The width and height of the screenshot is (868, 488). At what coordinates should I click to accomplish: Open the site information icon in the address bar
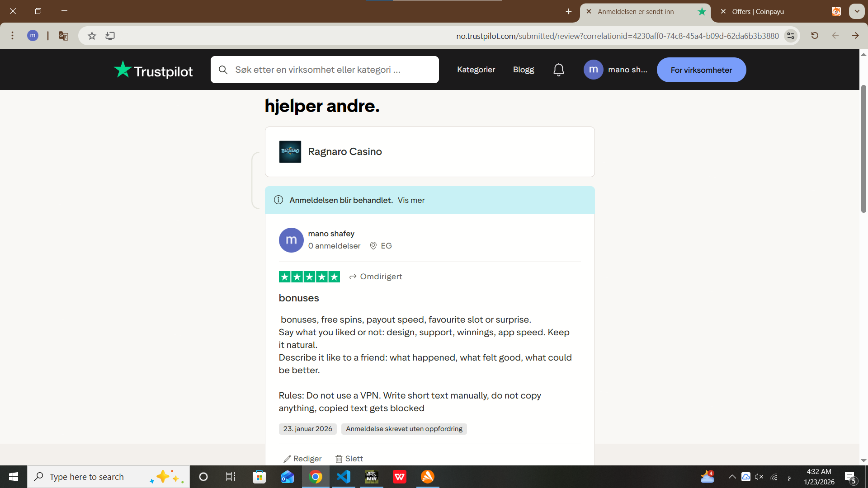pyautogui.click(x=791, y=36)
